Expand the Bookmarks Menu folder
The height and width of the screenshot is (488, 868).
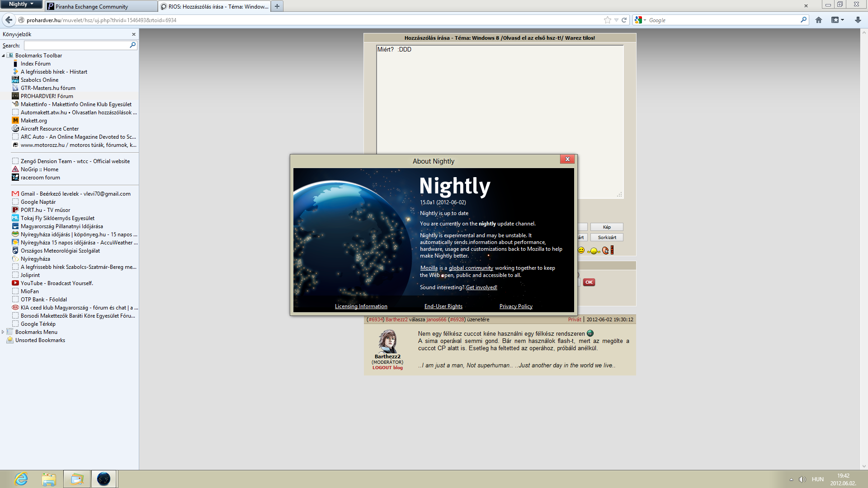(3, 332)
